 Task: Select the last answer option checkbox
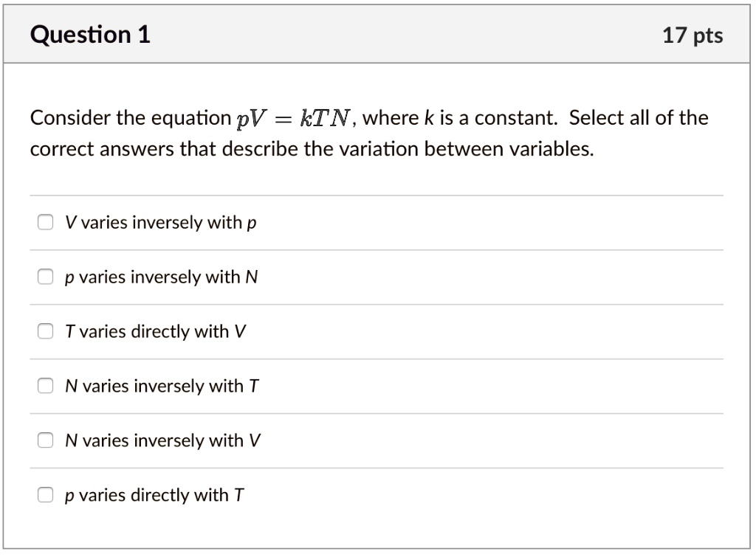point(45,494)
